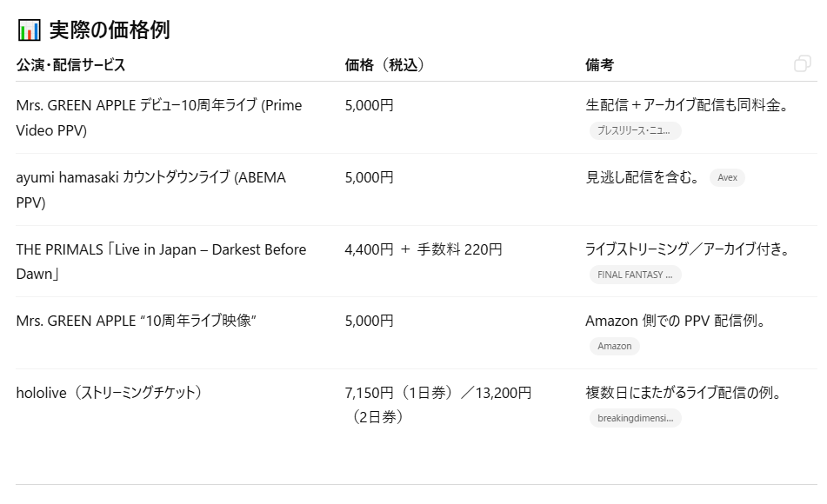The image size is (827, 504).
Task: Click the 価格（税込） column header
Action: [384, 65]
